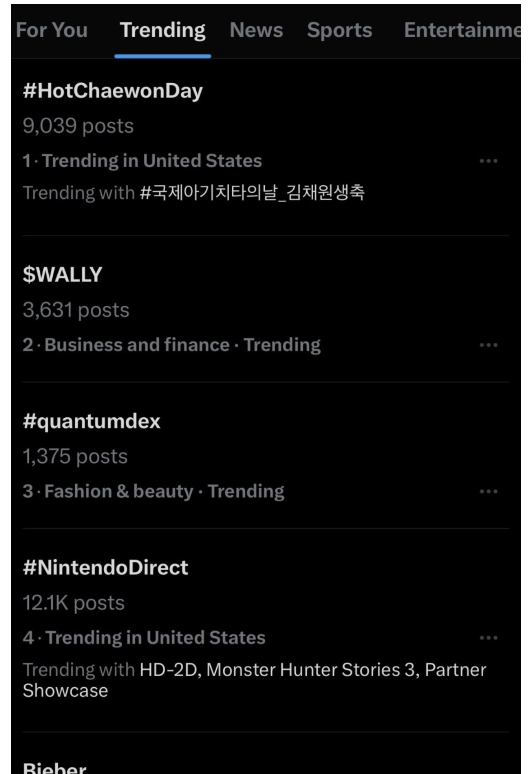Open the #quantumdex hashtag

click(x=92, y=421)
